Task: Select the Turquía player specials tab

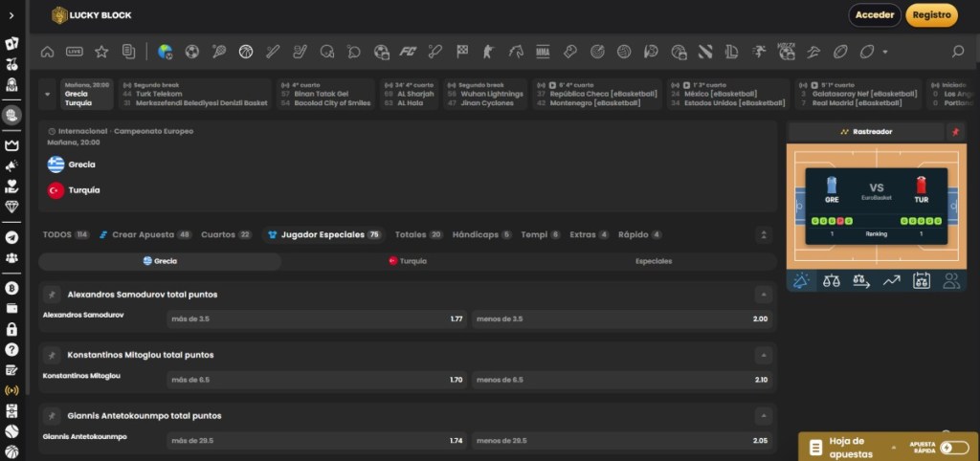Action: (x=408, y=261)
